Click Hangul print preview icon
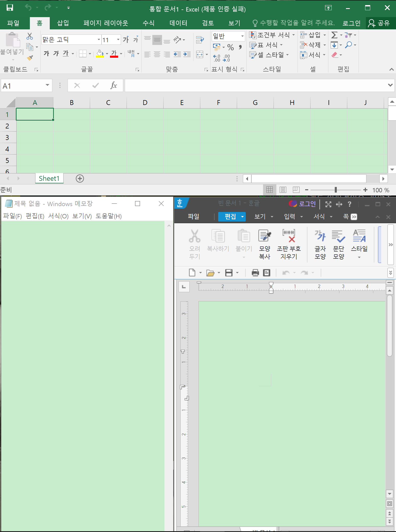 click(x=267, y=273)
